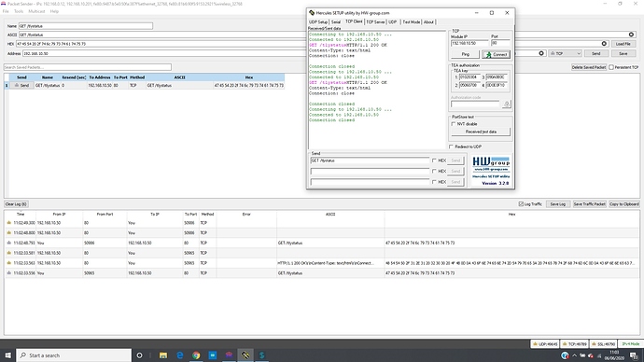644x362 pixels.
Task: Click the UDP port status button
Action: coord(545,344)
